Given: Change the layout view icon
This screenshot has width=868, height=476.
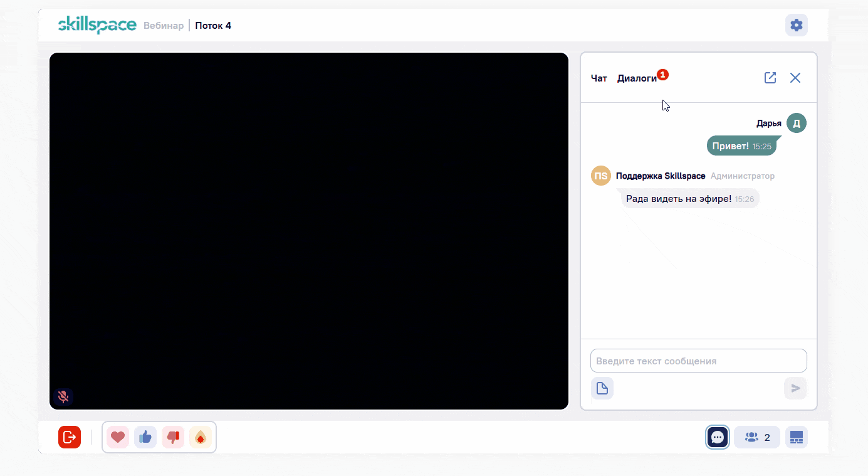Looking at the screenshot, I should tap(797, 437).
